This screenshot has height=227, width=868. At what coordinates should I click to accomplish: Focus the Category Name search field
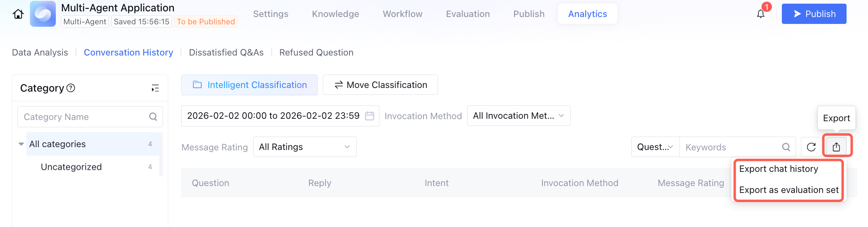(x=85, y=117)
